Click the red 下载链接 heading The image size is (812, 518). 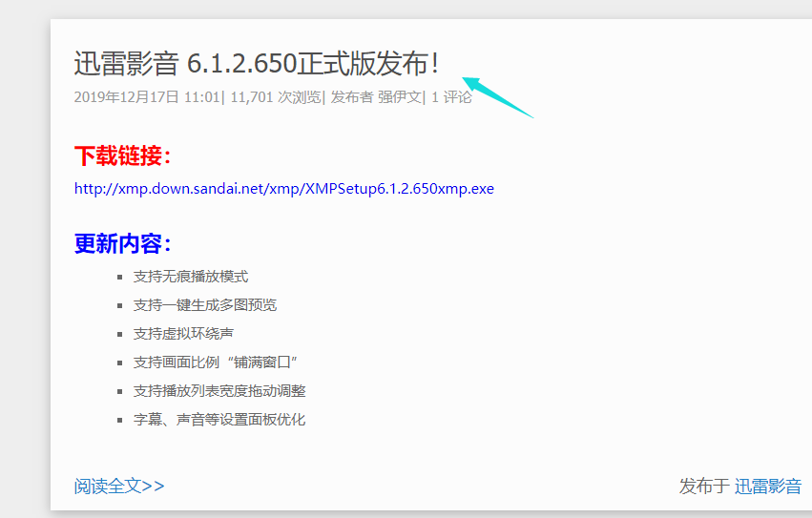[x=123, y=155]
